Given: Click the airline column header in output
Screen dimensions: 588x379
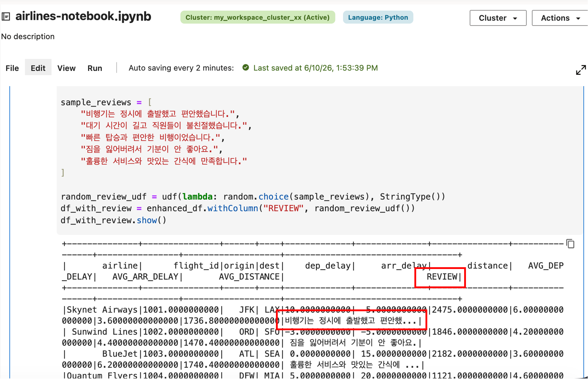Looking at the screenshot, I should click(120, 266).
